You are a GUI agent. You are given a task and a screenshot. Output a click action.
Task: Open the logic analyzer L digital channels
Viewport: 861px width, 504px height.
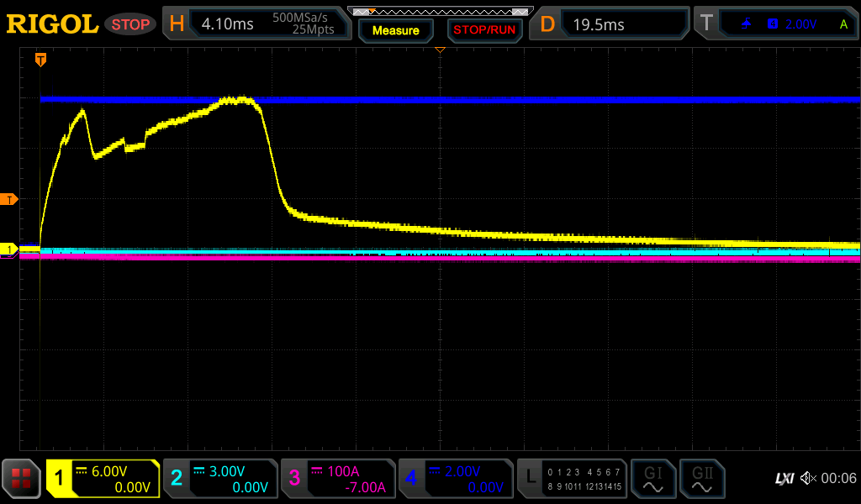tap(573, 479)
